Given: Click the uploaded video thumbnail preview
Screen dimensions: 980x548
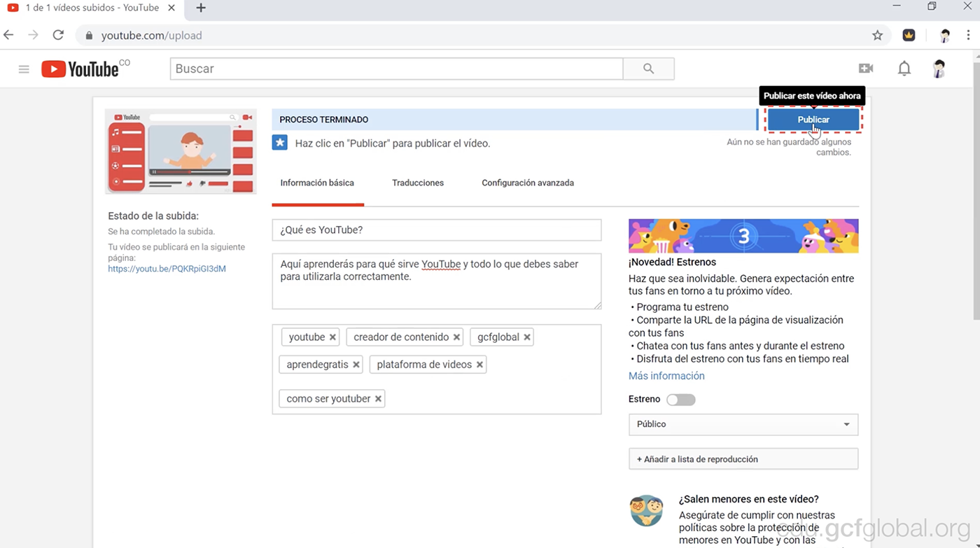Looking at the screenshot, I should (181, 151).
